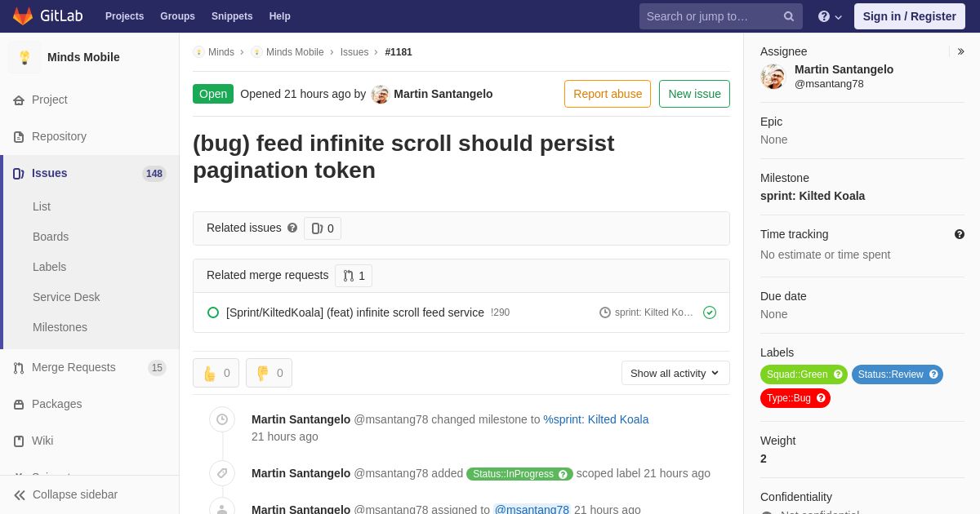Collapse the right sidebar chevrons

point(960,51)
